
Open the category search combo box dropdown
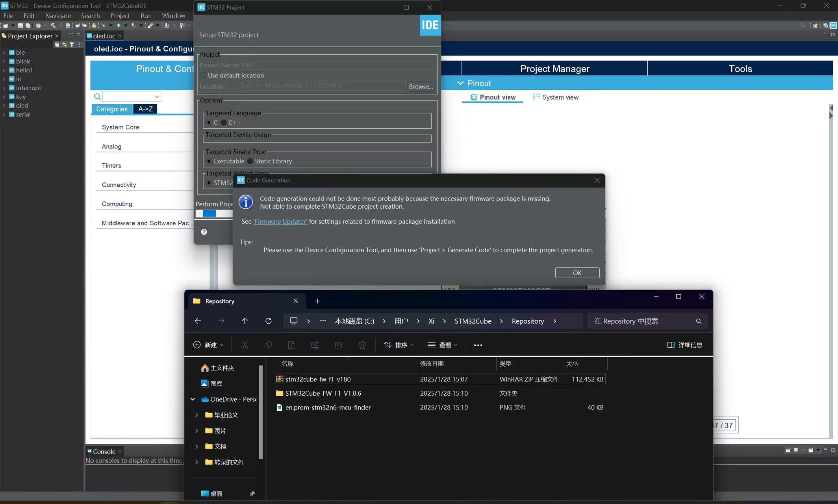(x=157, y=96)
